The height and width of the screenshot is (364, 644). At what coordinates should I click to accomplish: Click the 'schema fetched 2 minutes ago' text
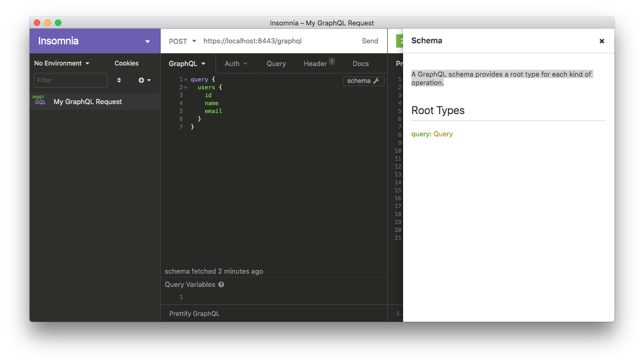click(214, 272)
